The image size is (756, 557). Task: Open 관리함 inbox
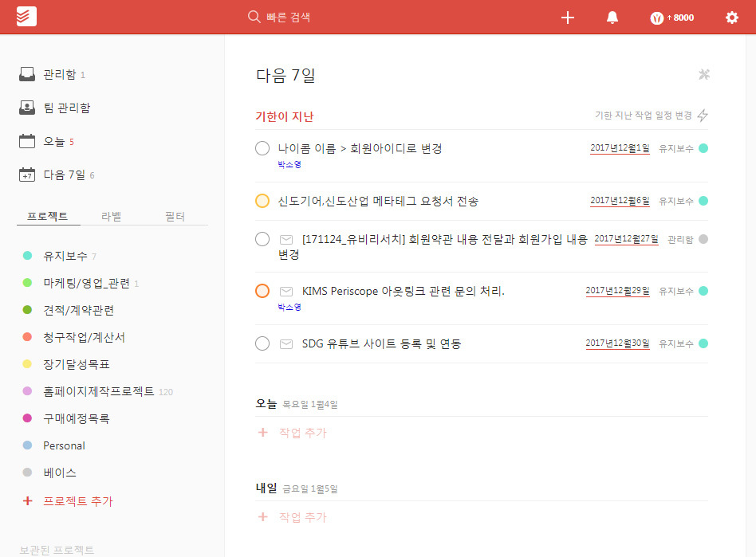point(60,74)
